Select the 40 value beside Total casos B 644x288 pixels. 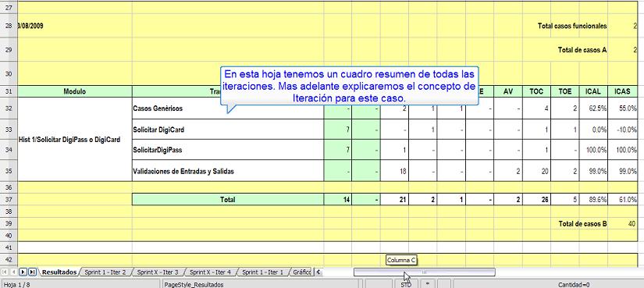(x=622, y=223)
